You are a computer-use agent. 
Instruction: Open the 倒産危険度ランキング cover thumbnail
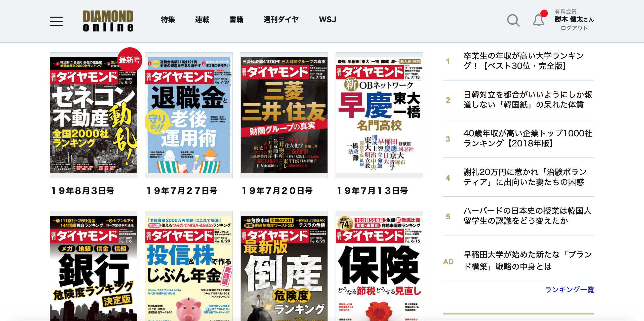coord(284,266)
